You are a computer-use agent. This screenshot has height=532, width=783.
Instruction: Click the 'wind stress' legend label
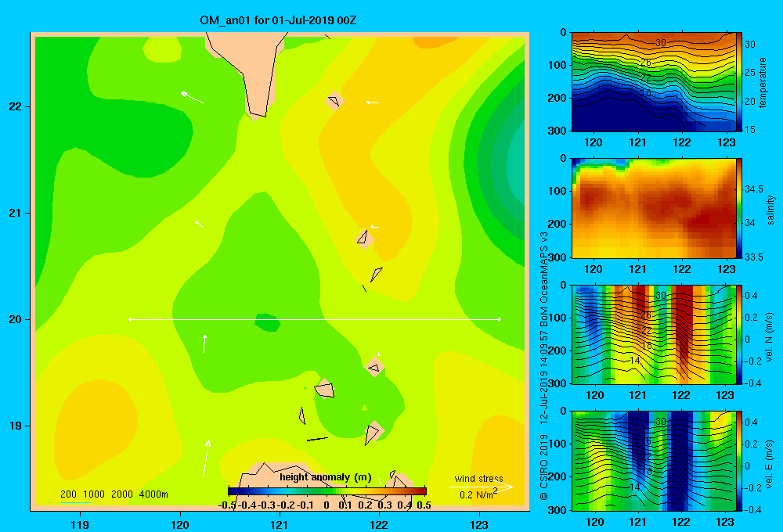click(478, 478)
